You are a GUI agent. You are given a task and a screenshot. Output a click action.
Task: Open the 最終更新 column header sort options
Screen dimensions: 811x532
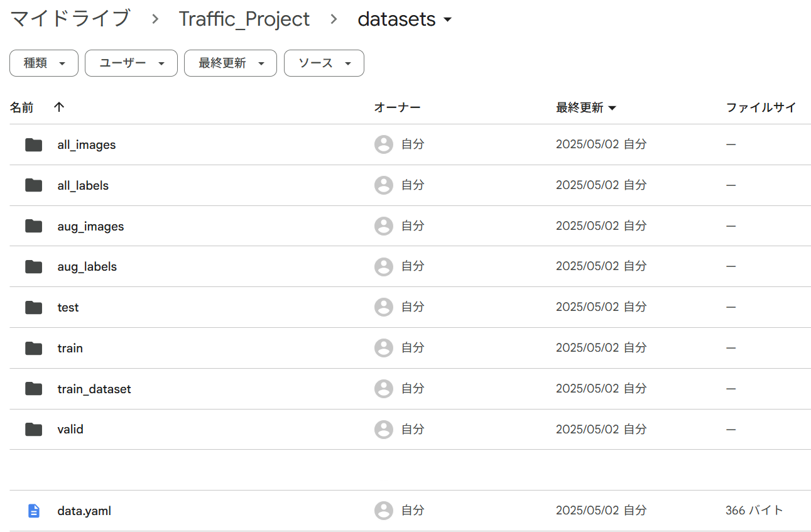(x=585, y=107)
